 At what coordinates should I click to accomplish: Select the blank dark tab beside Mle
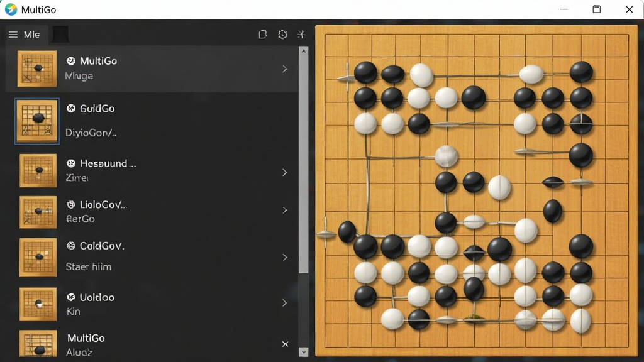click(60, 35)
